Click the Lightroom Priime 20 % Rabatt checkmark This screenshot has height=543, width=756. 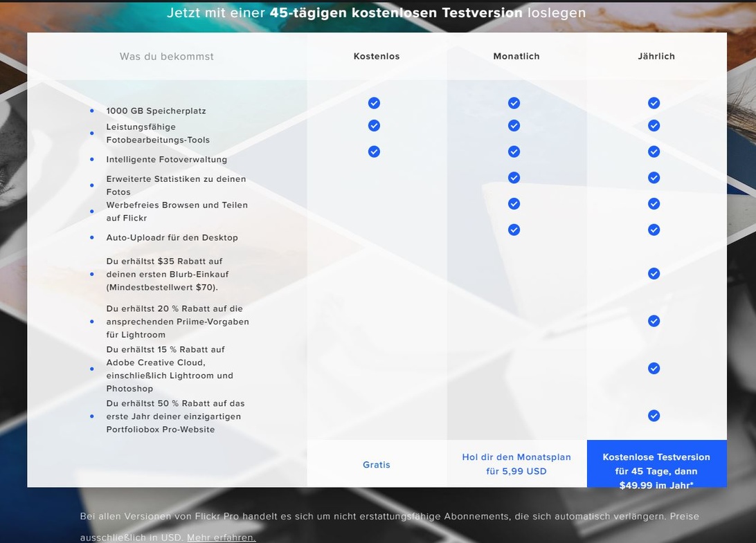click(x=654, y=321)
